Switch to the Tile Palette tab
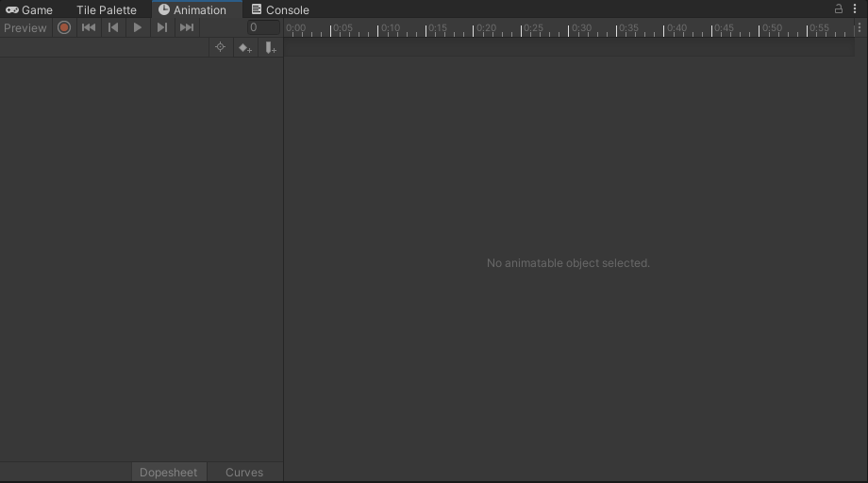 (x=107, y=10)
